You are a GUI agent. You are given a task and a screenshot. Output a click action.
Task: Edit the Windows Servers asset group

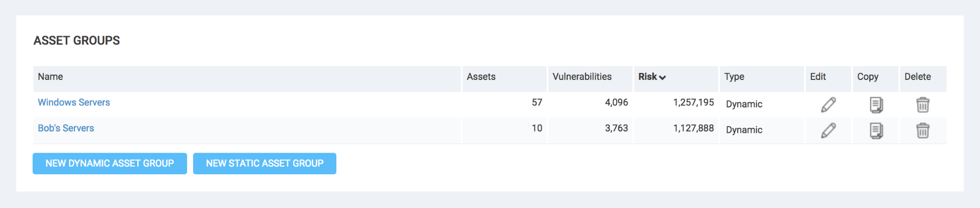tap(828, 104)
